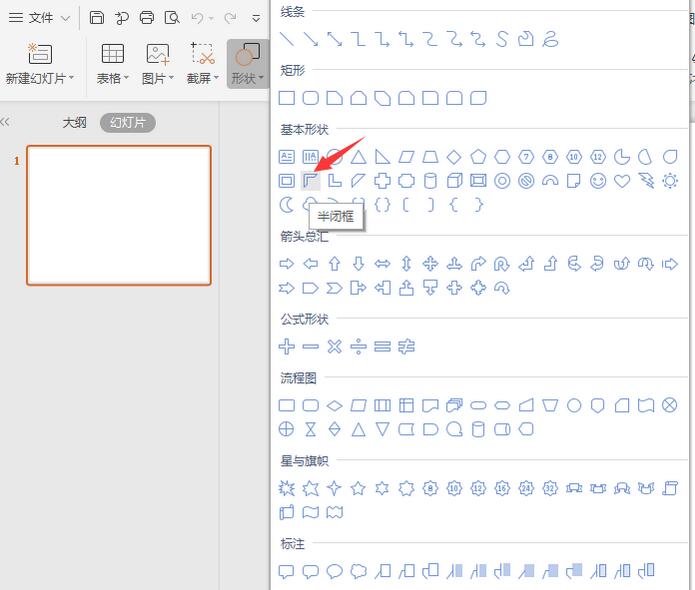Expand the 文件 menu dropdown arrow
This screenshot has height=590, width=695.
pyautogui.click(x=65, y=18)
